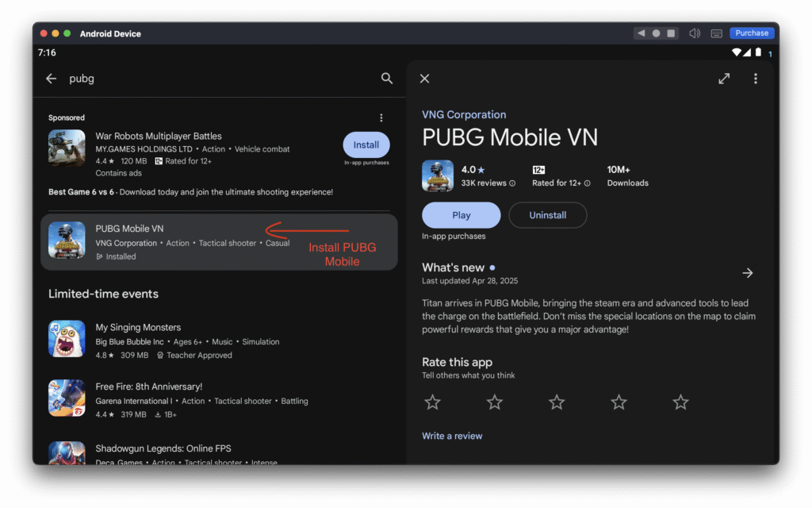The height and width of the screenshot is (508, 812).
Task: Go back using the arrow beside pubg
Action: pyautogui.click(x=51, y=79)
